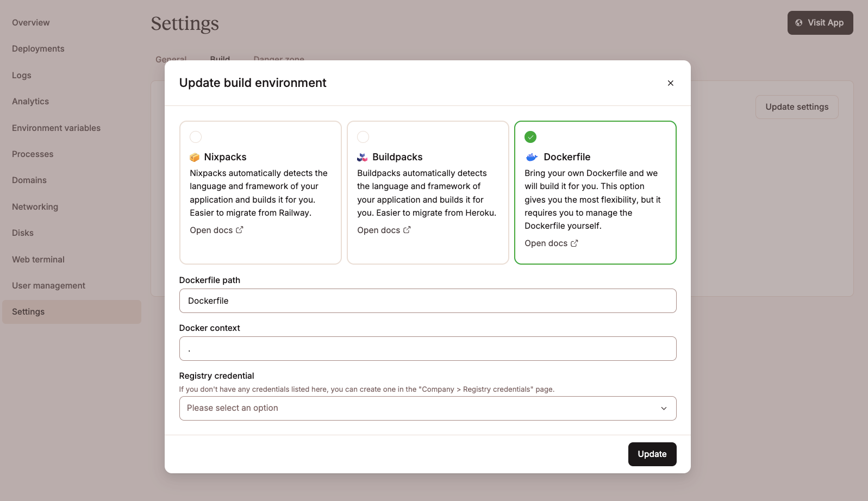This screenshot has width=868, height=501.
Task: Click the Registry credential chevron arrow
Action: (664, 409)
